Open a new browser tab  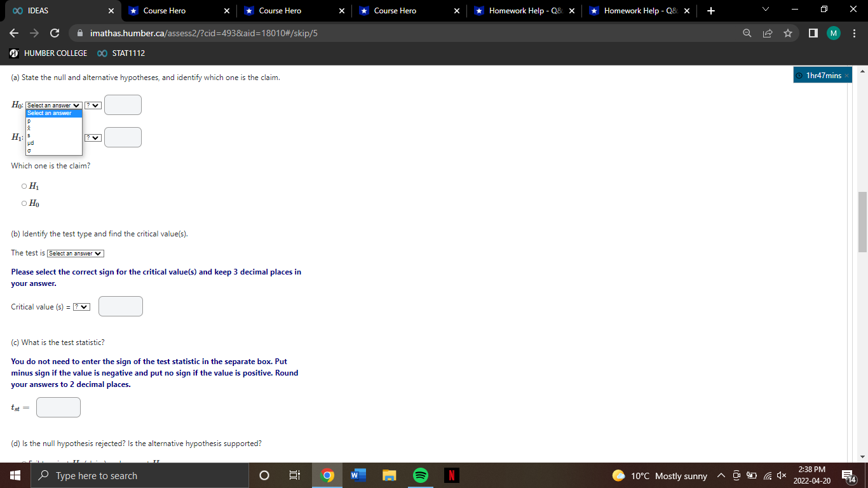tap(711, 11)
